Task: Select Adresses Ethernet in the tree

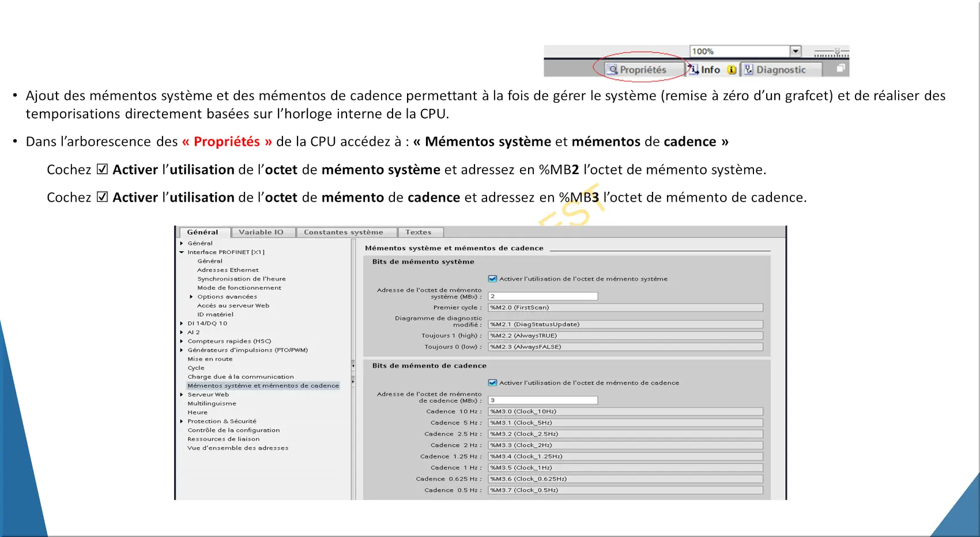Action: tap(228, 270)
